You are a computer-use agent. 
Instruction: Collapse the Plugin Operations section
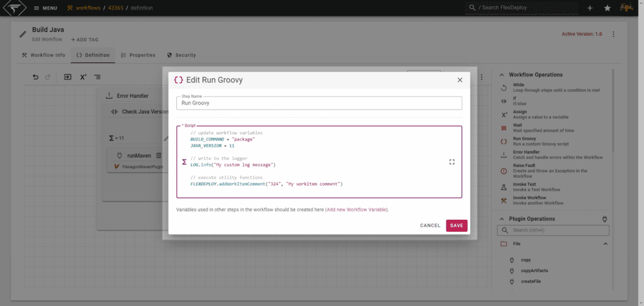501,219
